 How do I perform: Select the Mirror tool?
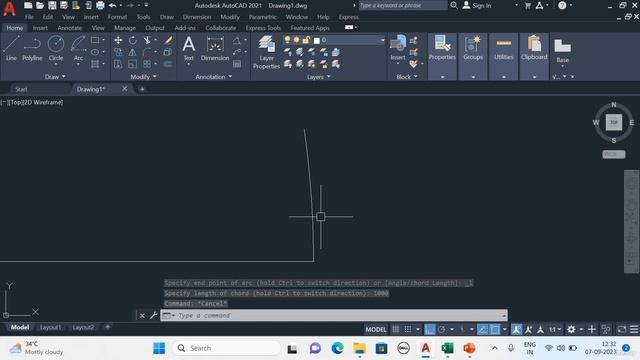(133, 52)
